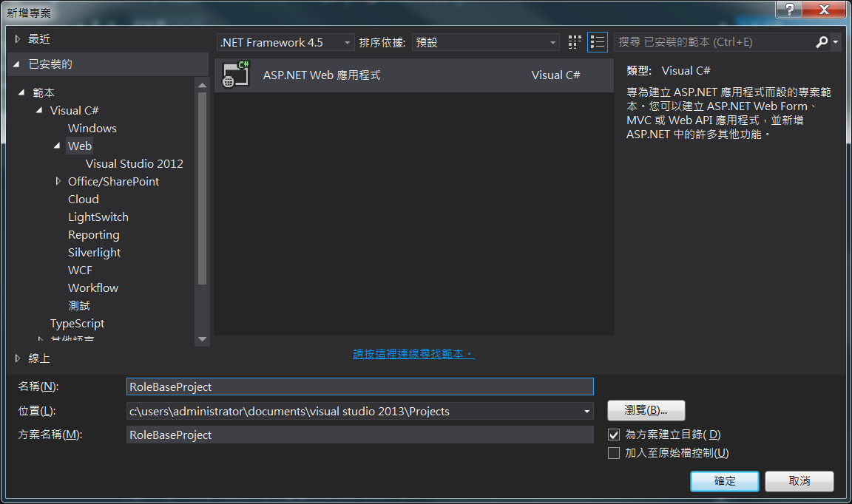Screen dimensions: 852x504
Task: Open 請按這裡連線尋找範本 link
Action: coord(413,354)
